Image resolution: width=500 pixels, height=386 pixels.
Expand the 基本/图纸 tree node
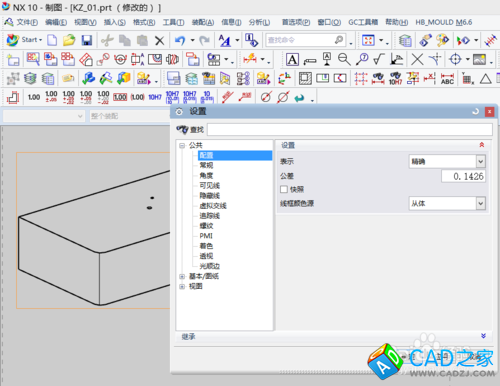(x=182, y=276)
